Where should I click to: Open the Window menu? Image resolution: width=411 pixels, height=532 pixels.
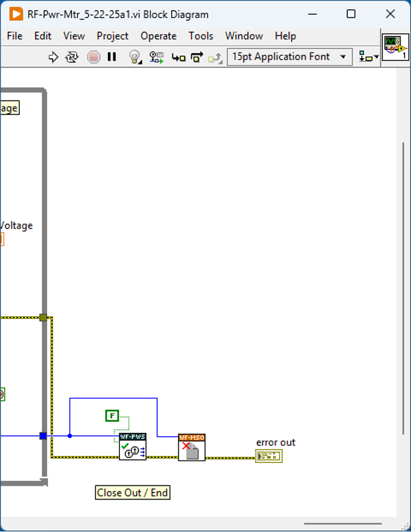[x=244, y=36]
